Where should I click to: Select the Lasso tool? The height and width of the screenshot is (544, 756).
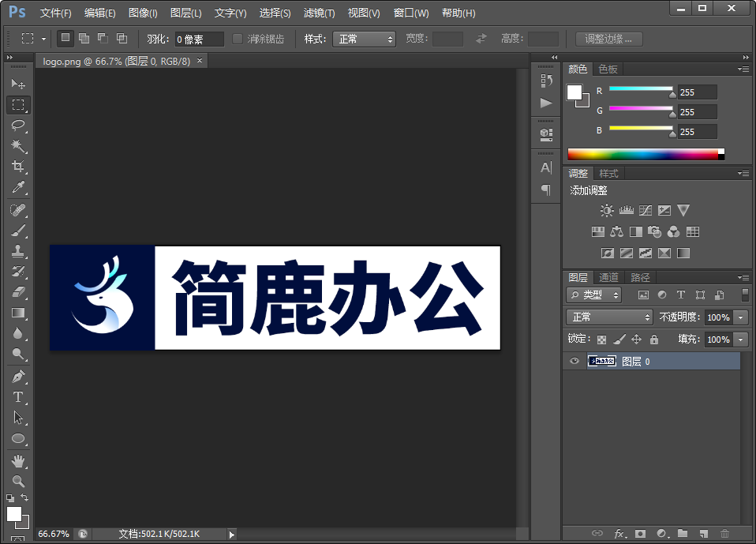pos(18,126)
